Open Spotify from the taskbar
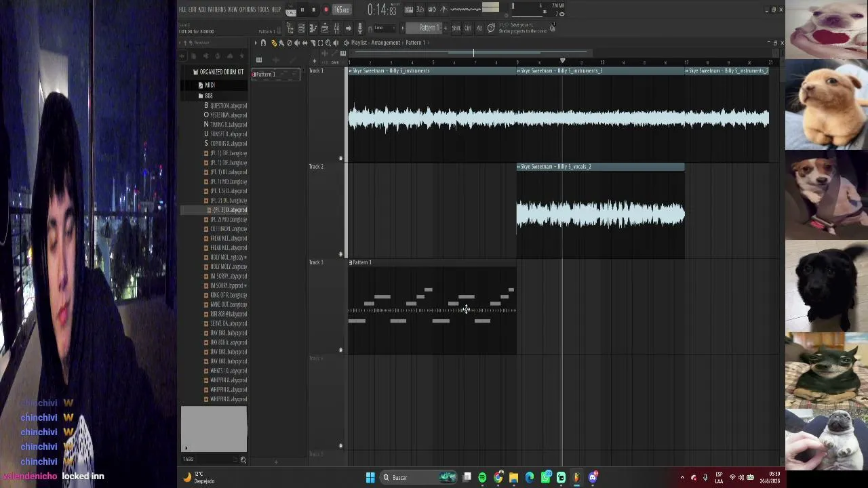Viewport: 868px width, 488px height. 482,478
